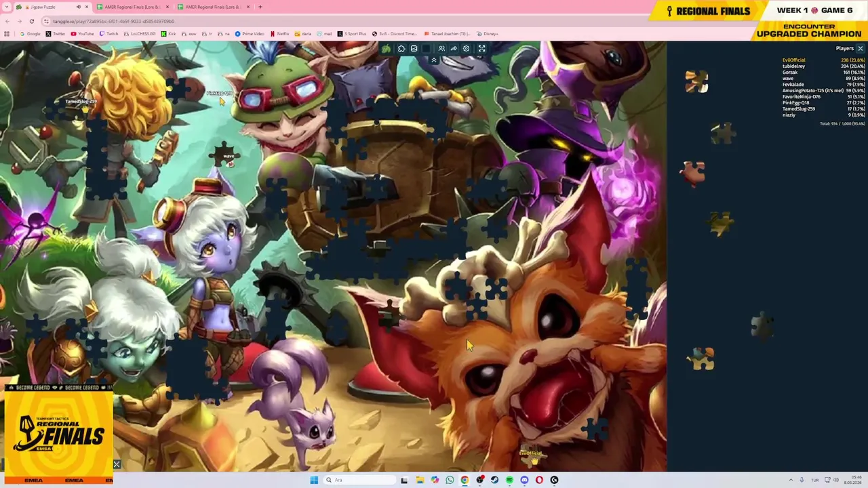868x488 pixels.
Task: Select player Fevkalade in leaderboard
Action: pyautogui.click(x=793, y=85)
